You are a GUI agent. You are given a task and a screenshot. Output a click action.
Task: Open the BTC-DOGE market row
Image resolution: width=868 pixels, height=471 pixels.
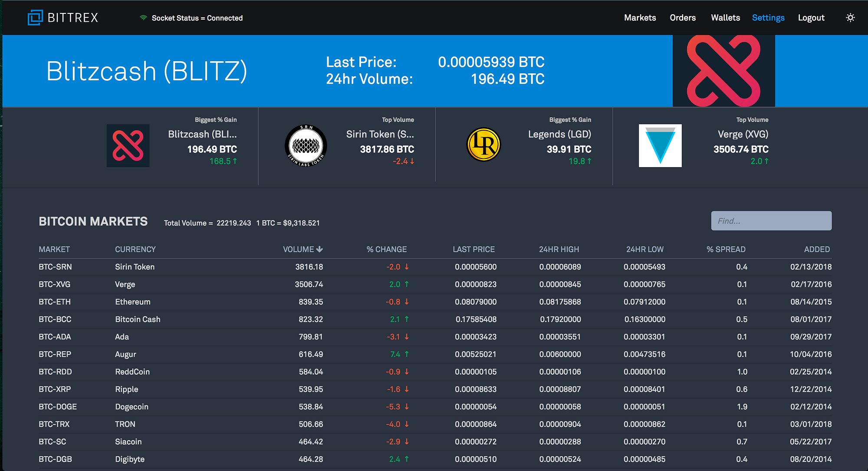[435, 407]
